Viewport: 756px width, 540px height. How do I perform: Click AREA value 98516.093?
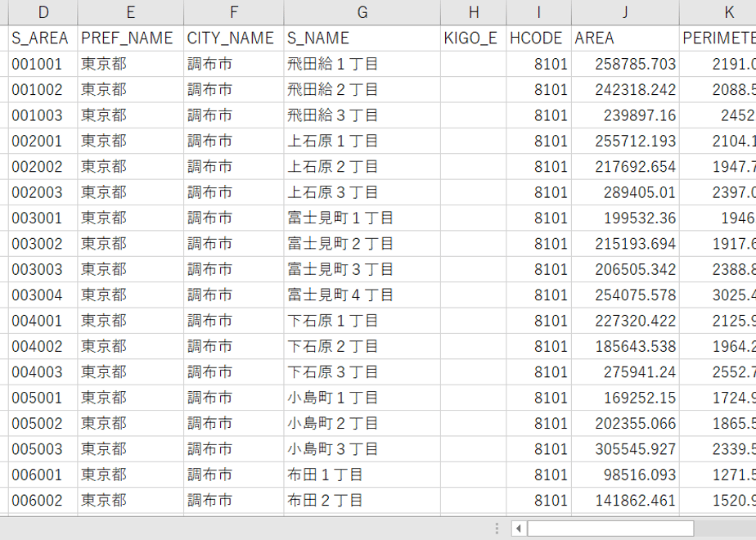(x=625, y=475)
